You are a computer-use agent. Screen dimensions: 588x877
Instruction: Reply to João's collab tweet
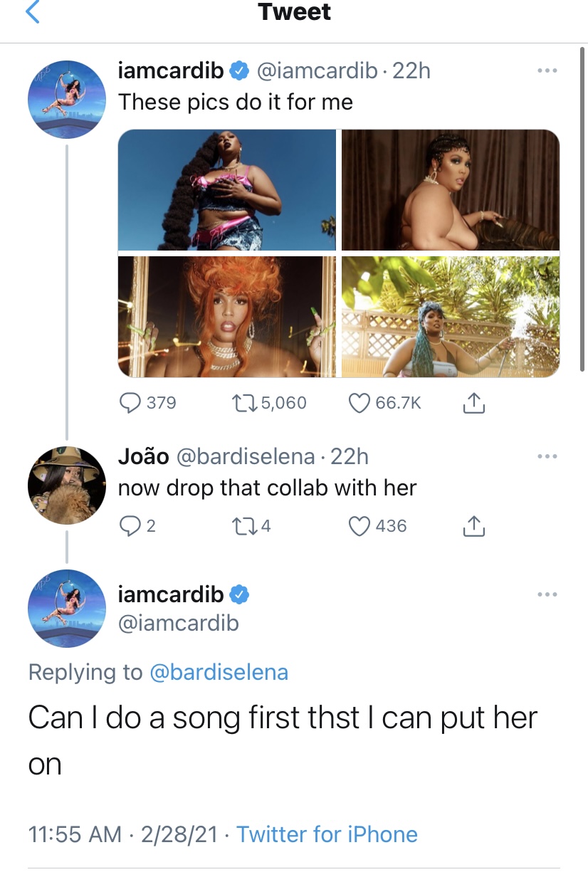[130, 526]
